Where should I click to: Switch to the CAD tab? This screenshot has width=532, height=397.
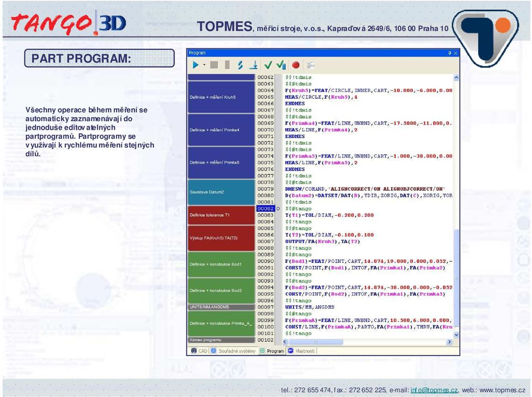pos(199,351)
